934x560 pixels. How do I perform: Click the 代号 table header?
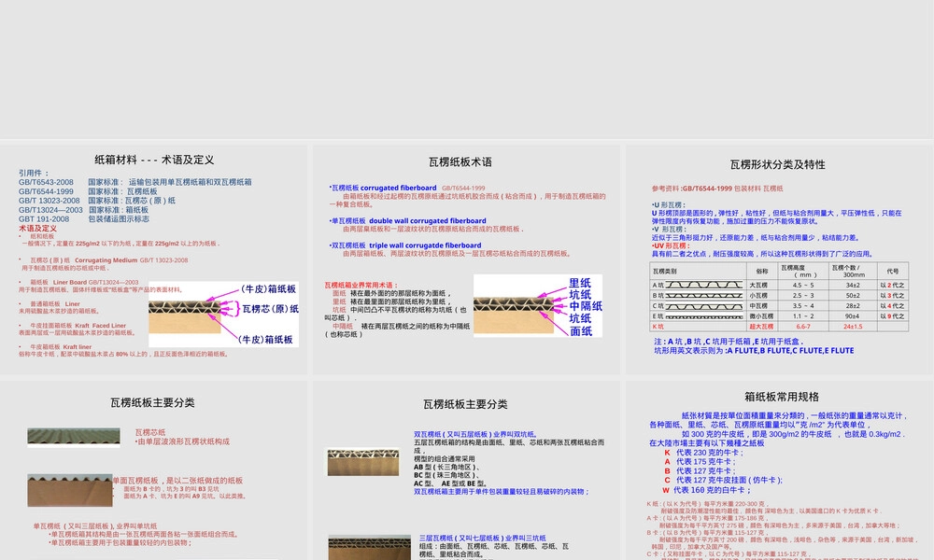[892, 272]
